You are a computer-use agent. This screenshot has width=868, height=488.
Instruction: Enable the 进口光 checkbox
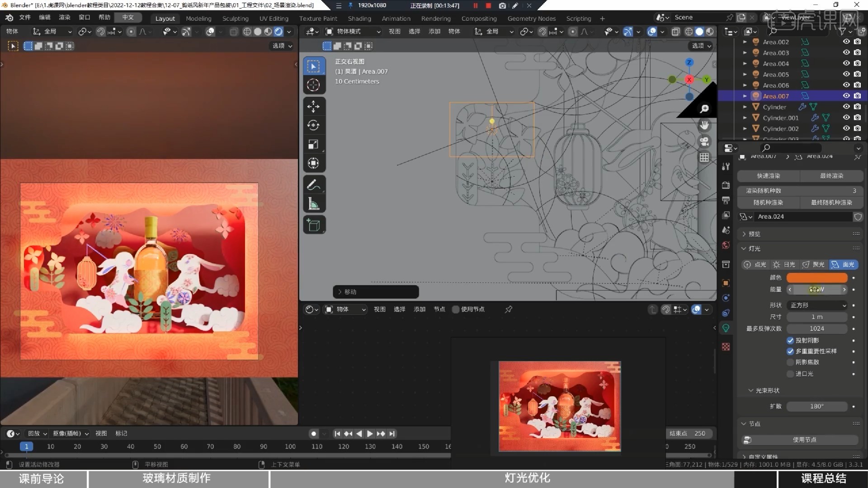(790, 374)
